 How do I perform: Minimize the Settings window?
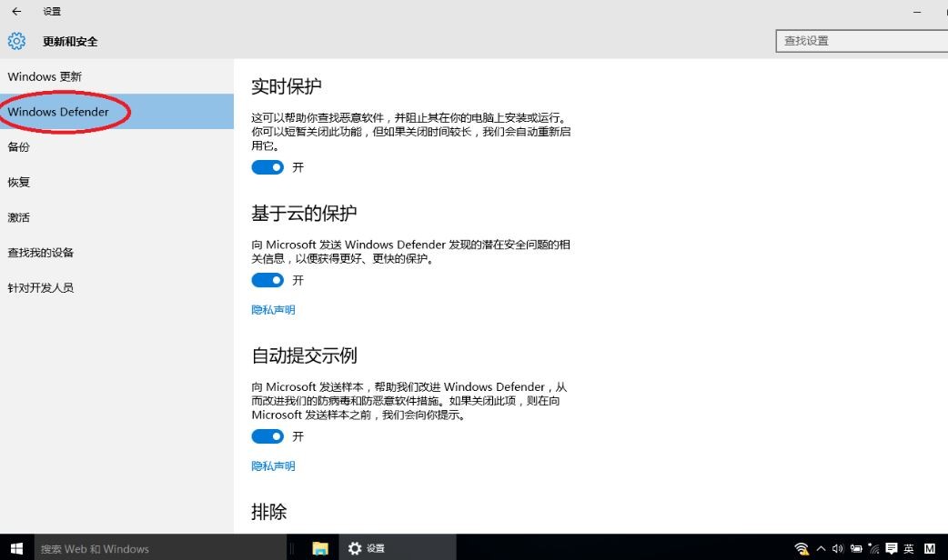pos(917,12)
